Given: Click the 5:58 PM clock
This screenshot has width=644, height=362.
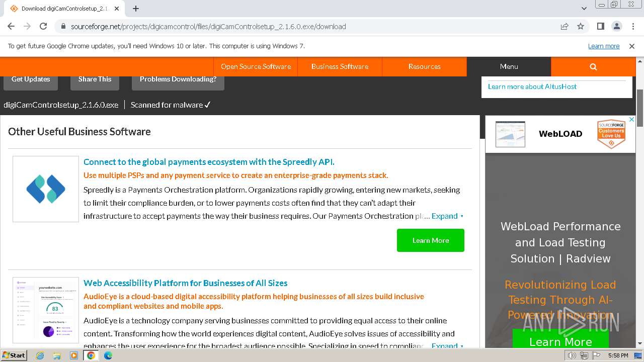Looking at the screenshot, I should (618, 355).
